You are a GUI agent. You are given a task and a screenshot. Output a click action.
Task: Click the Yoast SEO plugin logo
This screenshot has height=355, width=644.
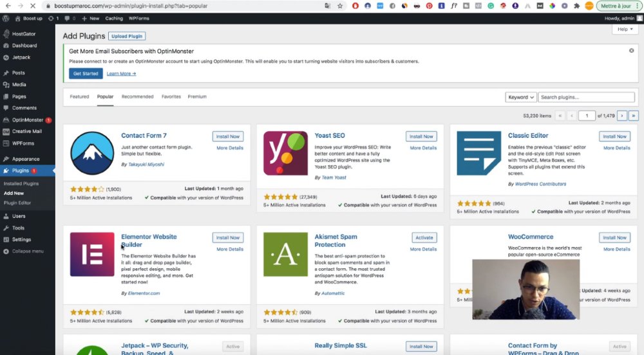click(285, 153)
